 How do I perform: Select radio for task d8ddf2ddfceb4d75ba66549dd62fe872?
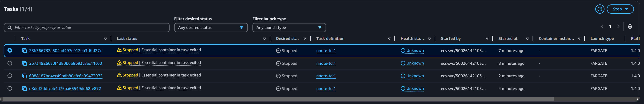(10, 88)
